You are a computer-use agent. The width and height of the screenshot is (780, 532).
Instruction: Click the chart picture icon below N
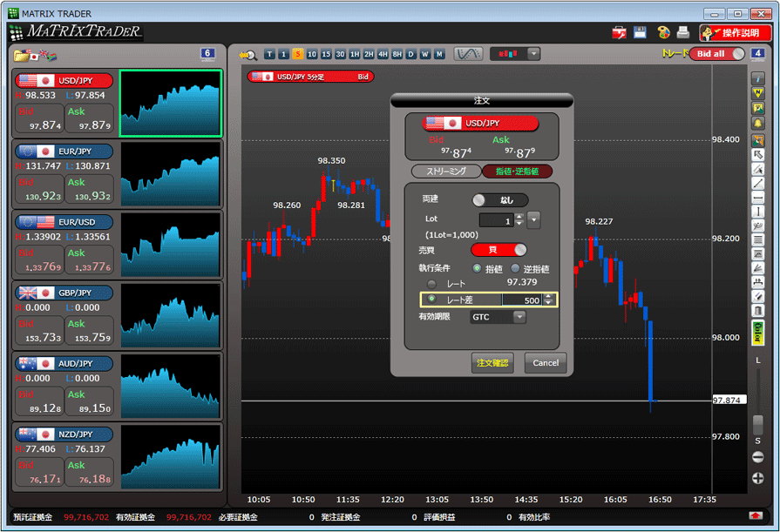[x=757, y=108]
